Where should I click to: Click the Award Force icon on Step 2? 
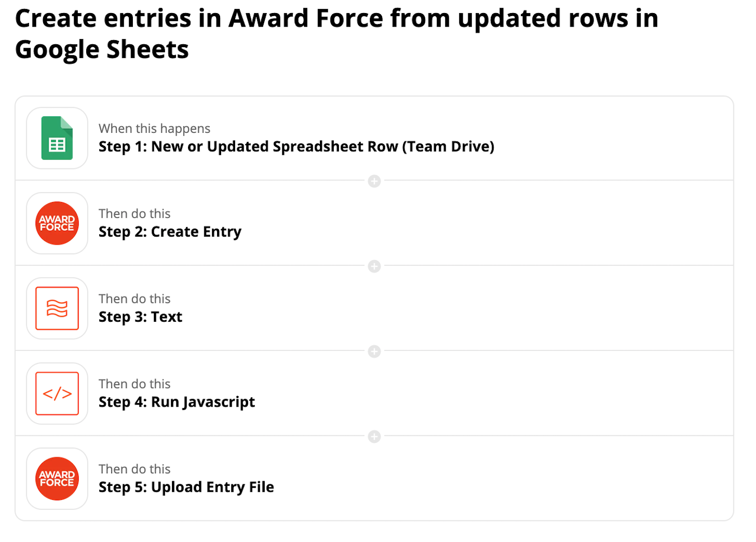(57, 223)
